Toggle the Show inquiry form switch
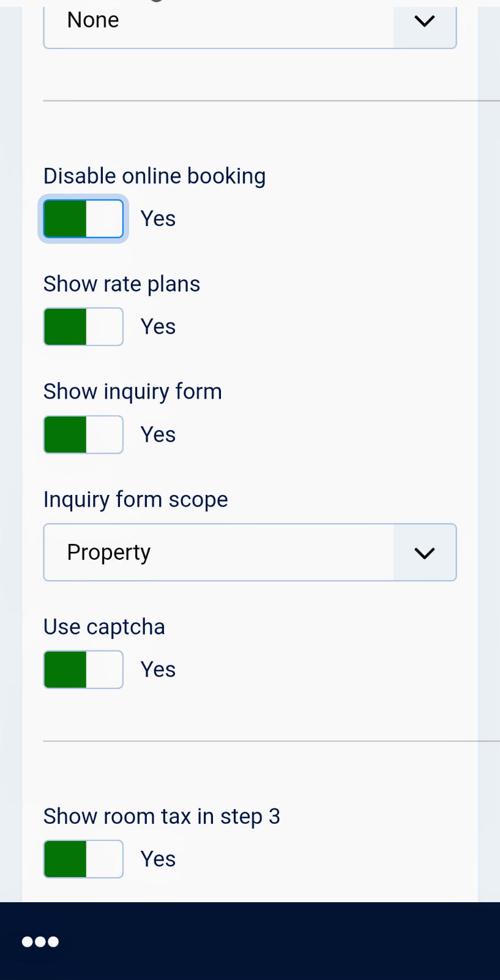This screenshot has width=500, height=980. pyautogui.click(x=83, y=435)
